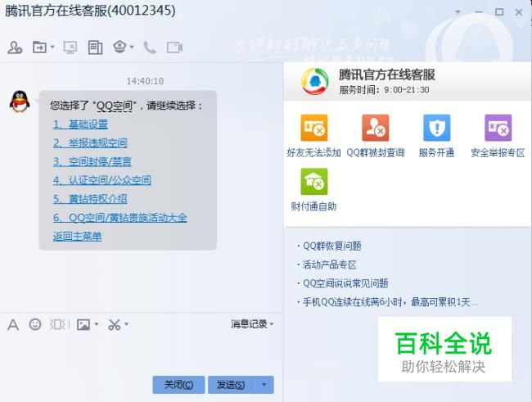Expand the arrow beside the officer hat icon
Screen dimensions: 532x402
click(132, 47)
